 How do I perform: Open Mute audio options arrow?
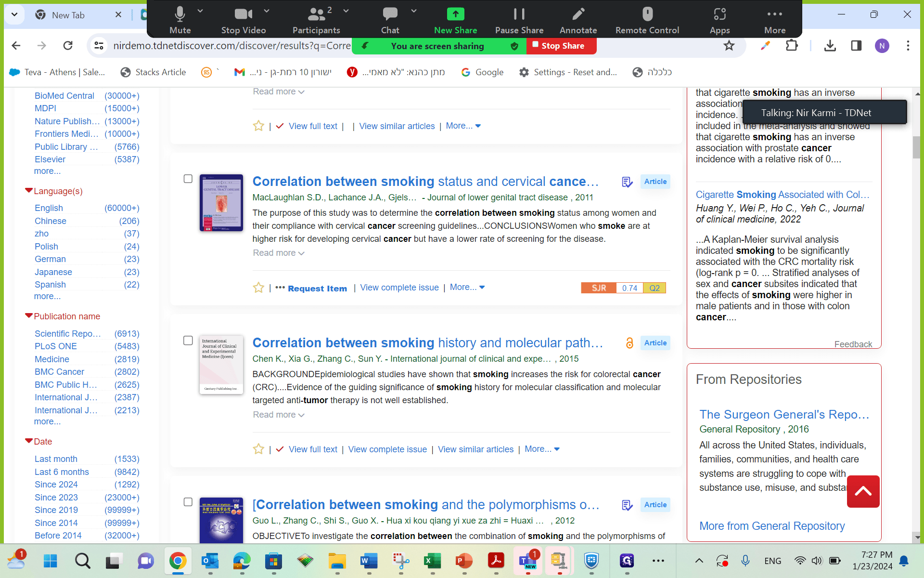click(x=200, y=11)
